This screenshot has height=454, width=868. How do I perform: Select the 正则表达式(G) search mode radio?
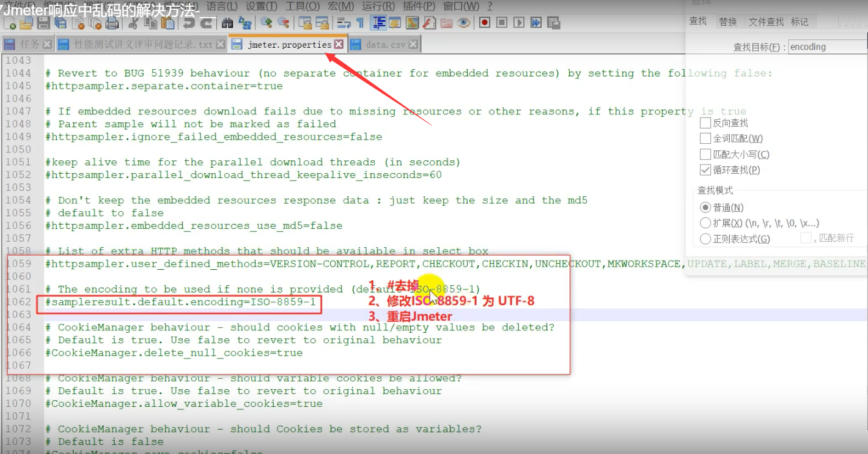pos(705,239)
